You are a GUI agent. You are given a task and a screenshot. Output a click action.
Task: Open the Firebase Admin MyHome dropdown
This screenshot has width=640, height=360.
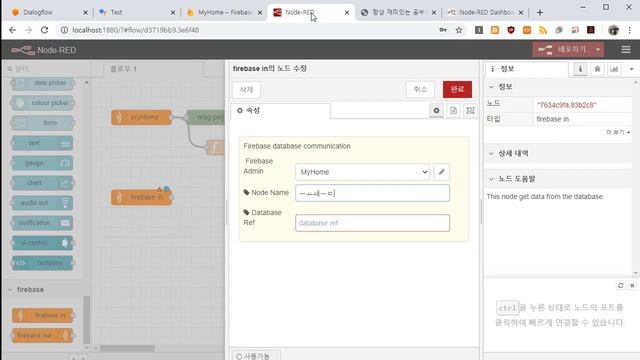(x=362, y=172)
